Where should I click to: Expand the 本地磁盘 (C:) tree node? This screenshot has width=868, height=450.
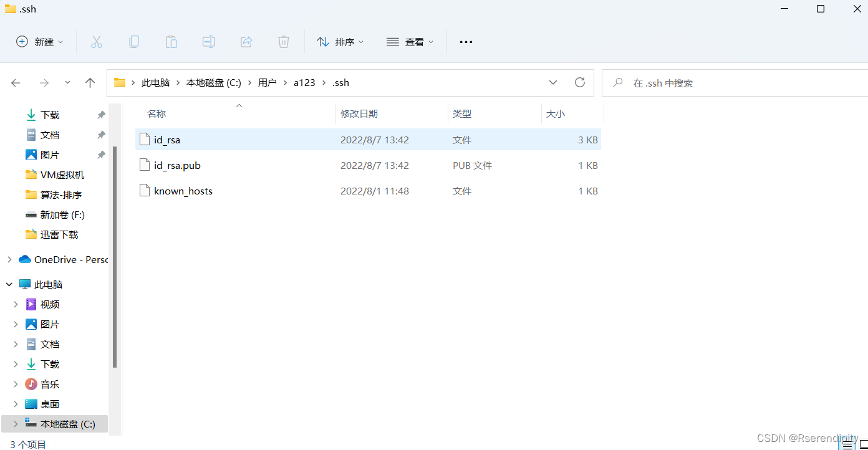tap(16, 424)
